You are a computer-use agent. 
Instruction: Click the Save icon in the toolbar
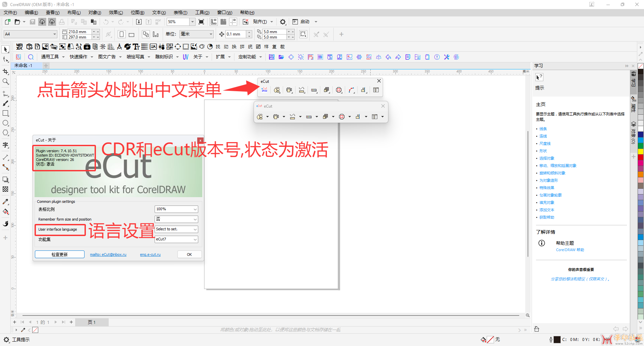(33, 22)
